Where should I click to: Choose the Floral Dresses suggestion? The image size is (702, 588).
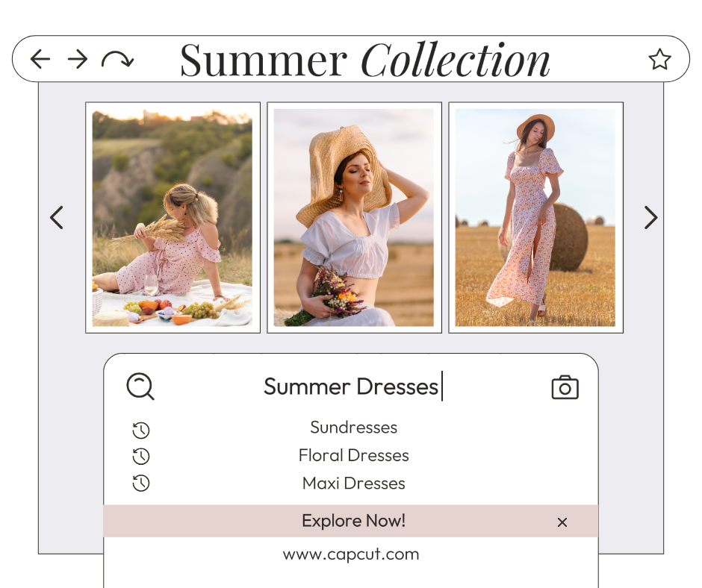[x=353, y=455]
